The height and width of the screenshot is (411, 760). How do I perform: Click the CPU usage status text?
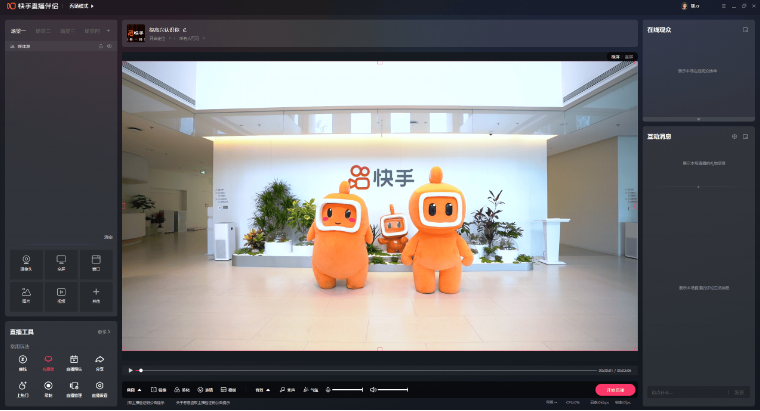(x=572, y=402)
